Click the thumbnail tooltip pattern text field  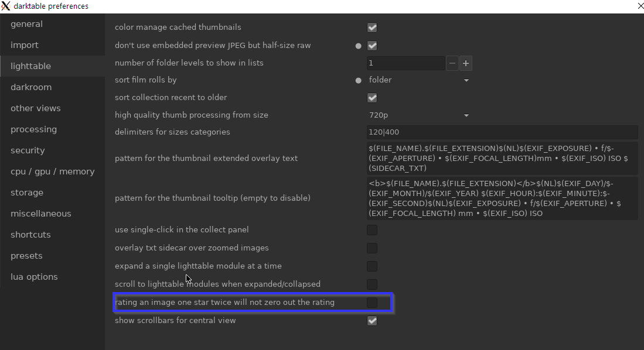click(x=502, y=198)
